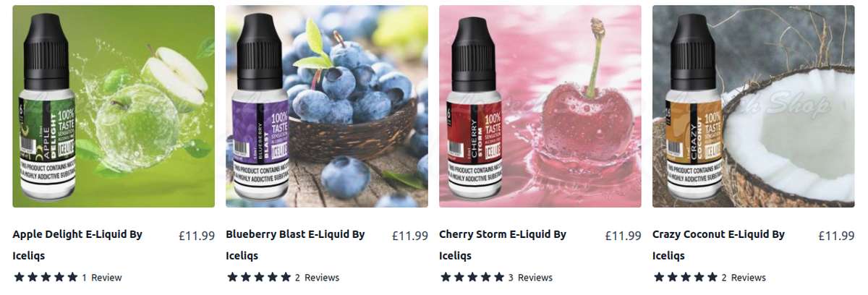
Task: Click the £11.99 price of Cherry Storm
Action: pyautogui.click(x=624, y=235)
